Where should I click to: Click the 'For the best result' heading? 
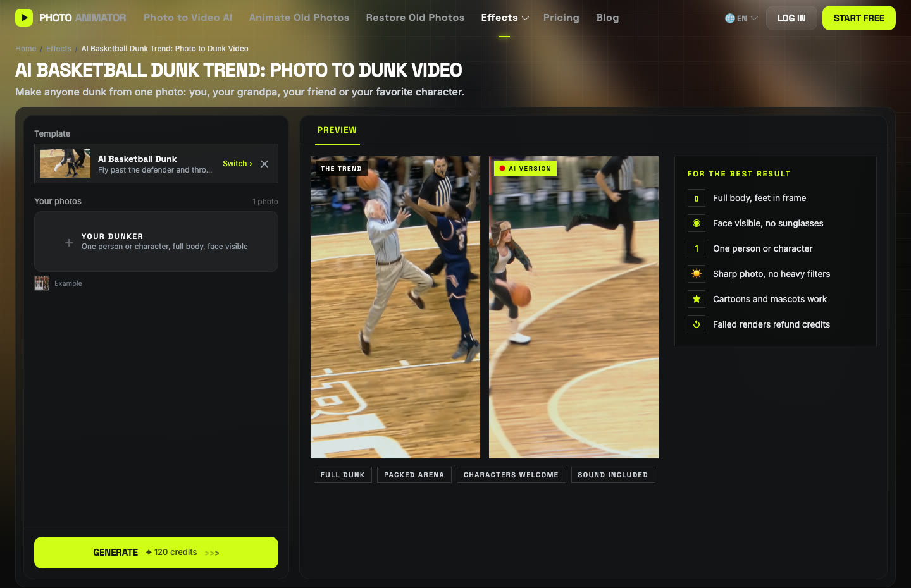(x=739, y=174)
